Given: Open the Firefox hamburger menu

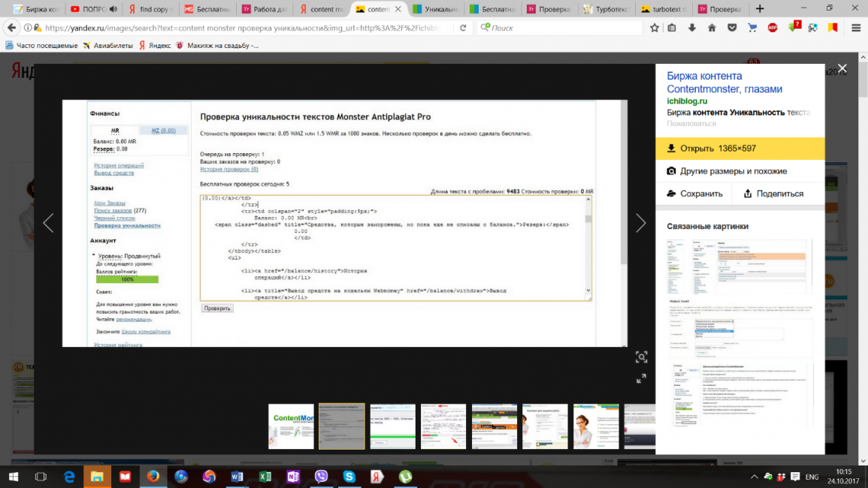Looking at the screenshot, I should (x=856, y=28).
